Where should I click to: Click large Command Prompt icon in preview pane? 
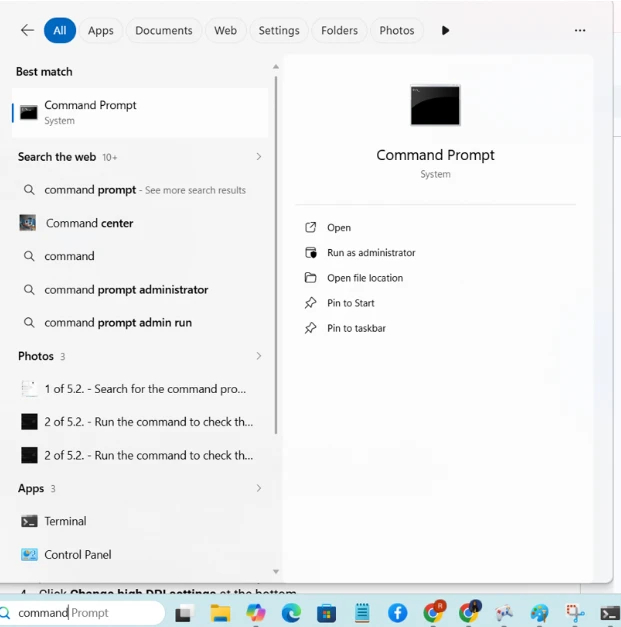pos(435,106)
